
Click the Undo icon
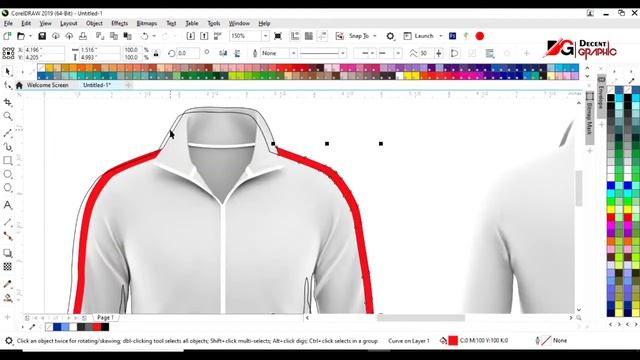144,36
